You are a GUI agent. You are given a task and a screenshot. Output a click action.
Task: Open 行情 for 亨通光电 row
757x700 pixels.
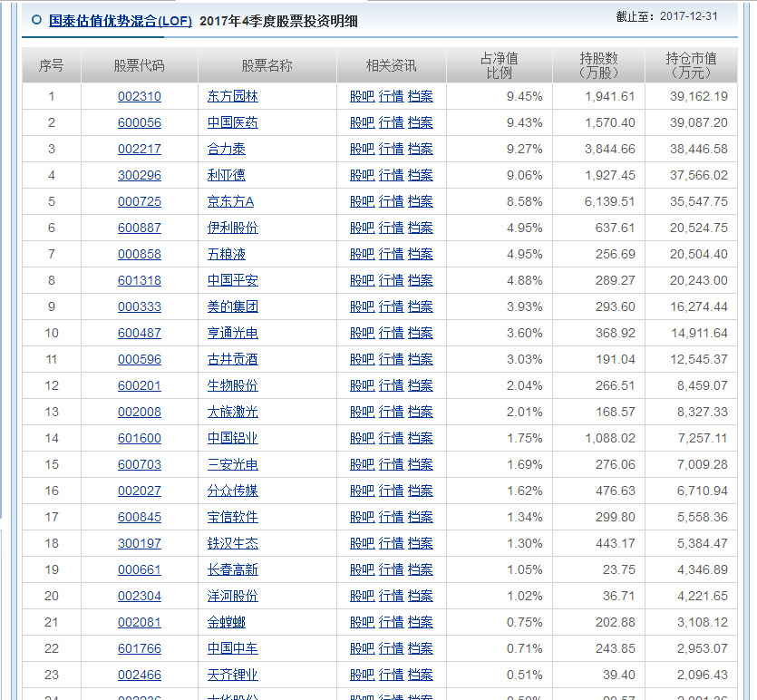coord(391,333)
